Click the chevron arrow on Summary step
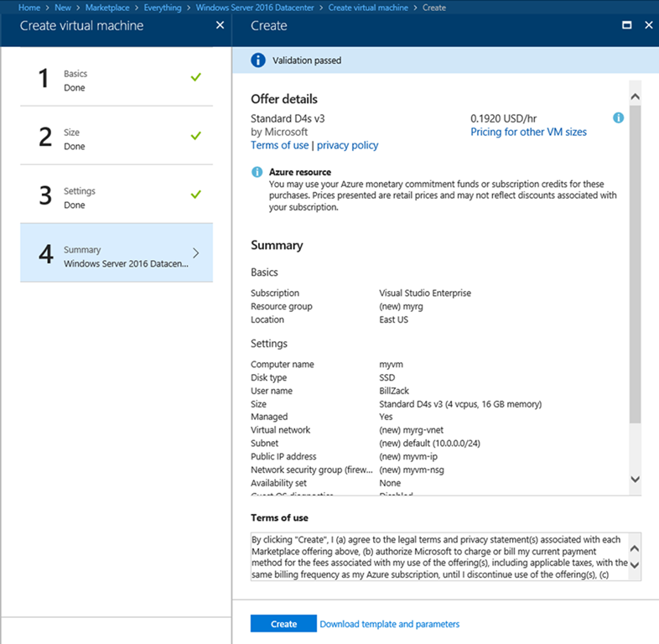 (196, 253)
